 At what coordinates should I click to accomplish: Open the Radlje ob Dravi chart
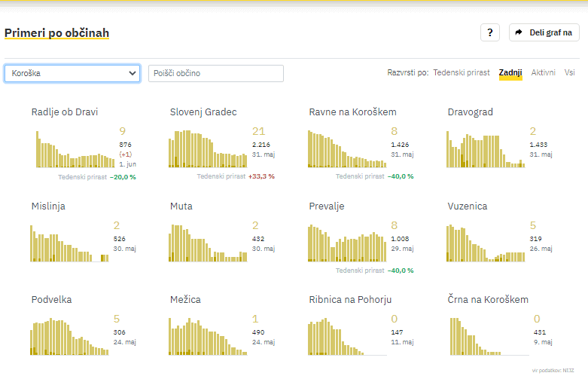pos(75,149)
